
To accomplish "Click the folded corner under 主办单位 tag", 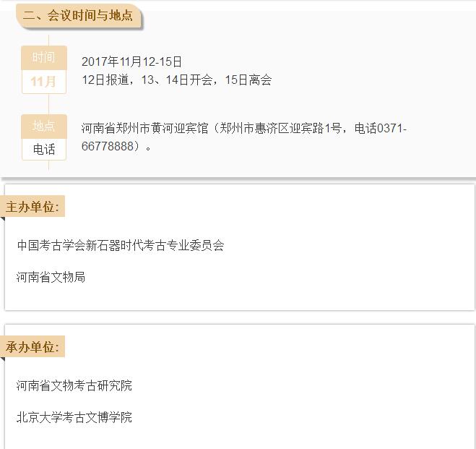I will 3,219.
